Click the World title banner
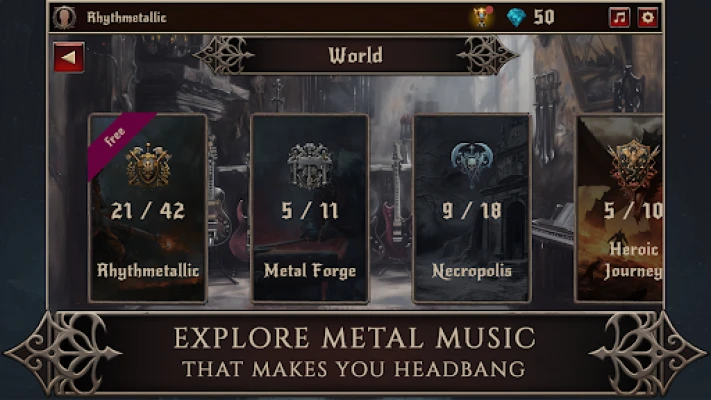The width and height of the screenshot is (711, 400). (356, 55)
